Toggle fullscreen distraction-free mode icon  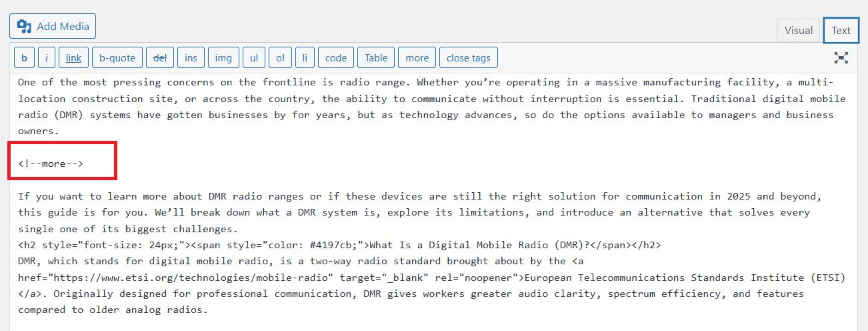[841, 58]
